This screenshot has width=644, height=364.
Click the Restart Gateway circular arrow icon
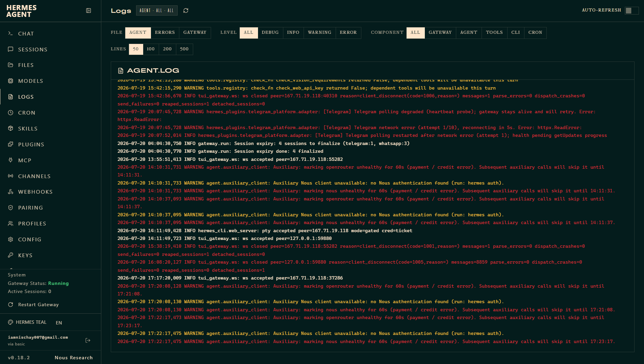(x=10, y=305)
